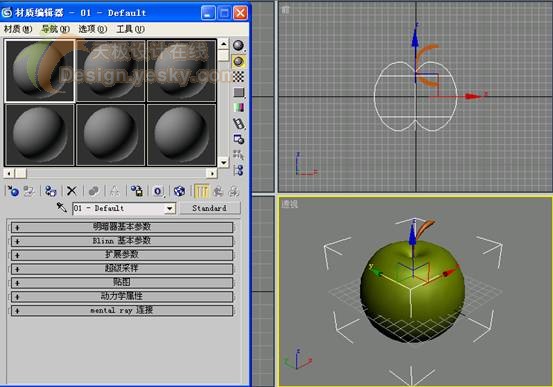The height and width of the screenshot is (387, 553).
Task: Click Select by Material icon
Action: 238,155
